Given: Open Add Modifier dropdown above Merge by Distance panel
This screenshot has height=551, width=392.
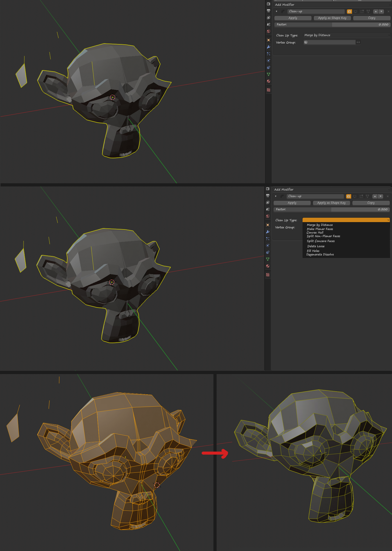Looking at the screenshot, I should (332, 5).
